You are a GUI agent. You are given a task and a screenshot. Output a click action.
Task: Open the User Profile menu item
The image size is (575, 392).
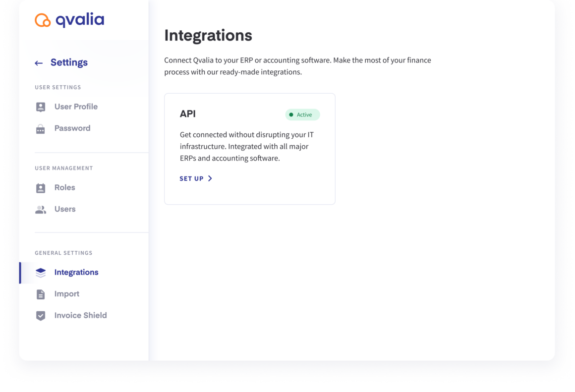coord(76,107)
